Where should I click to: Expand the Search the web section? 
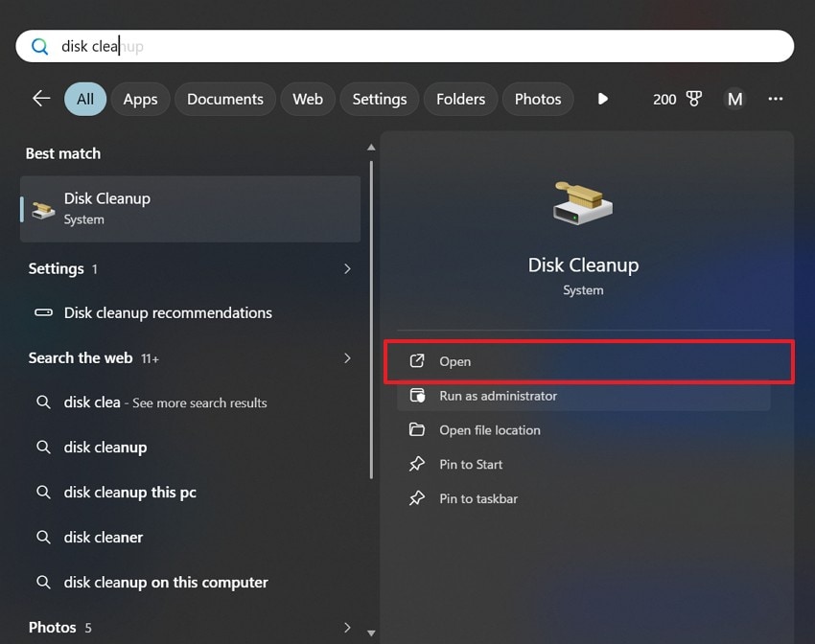pos(347,358)
